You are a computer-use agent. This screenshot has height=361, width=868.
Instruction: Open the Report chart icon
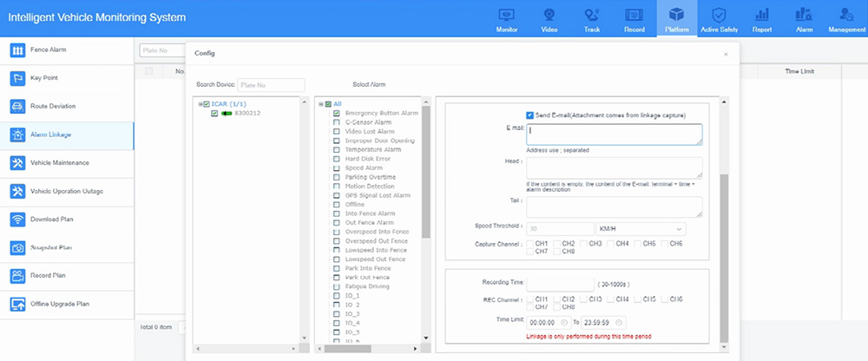click(x=762, y=15)
